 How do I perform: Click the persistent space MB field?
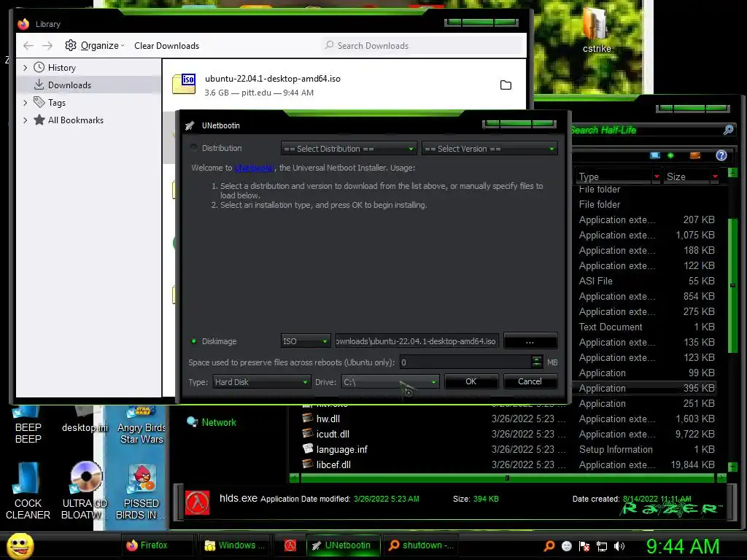[x=465, y=362]
